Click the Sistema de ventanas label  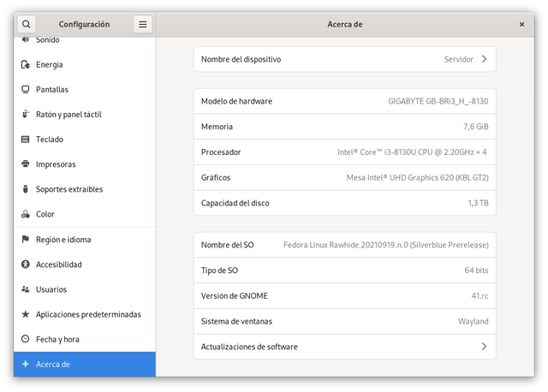pos(236,321)
